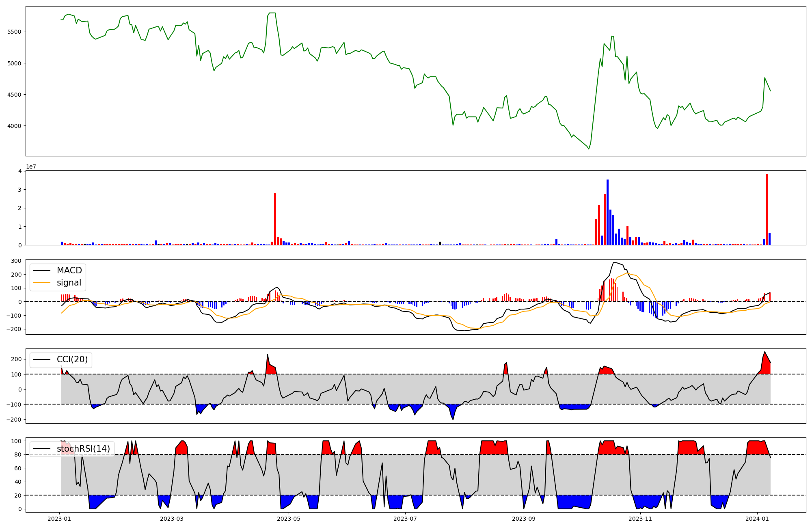Click the -200 tick on CCI axis
This screenshot has height=528, width=812.
15,420
